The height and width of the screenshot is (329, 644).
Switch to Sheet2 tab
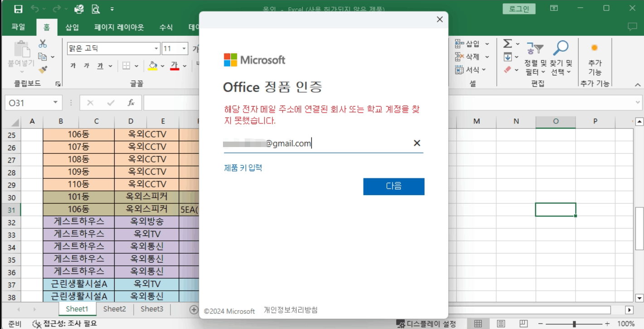click(114, 309)
